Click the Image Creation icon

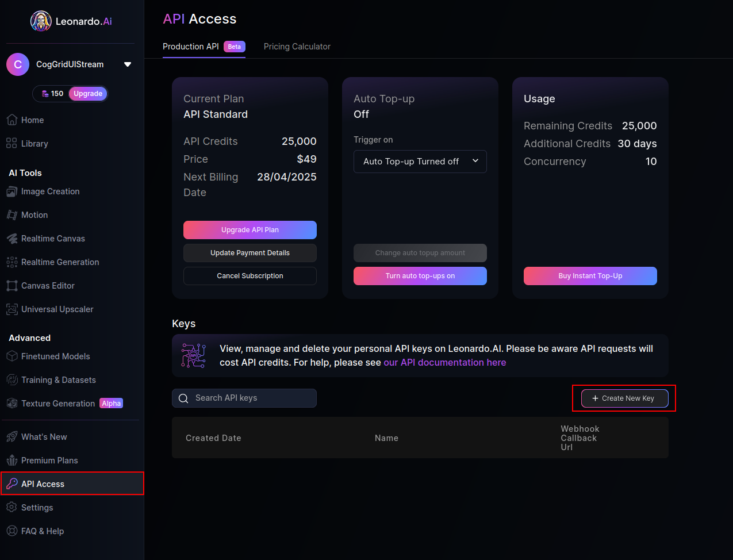[11, 191]
